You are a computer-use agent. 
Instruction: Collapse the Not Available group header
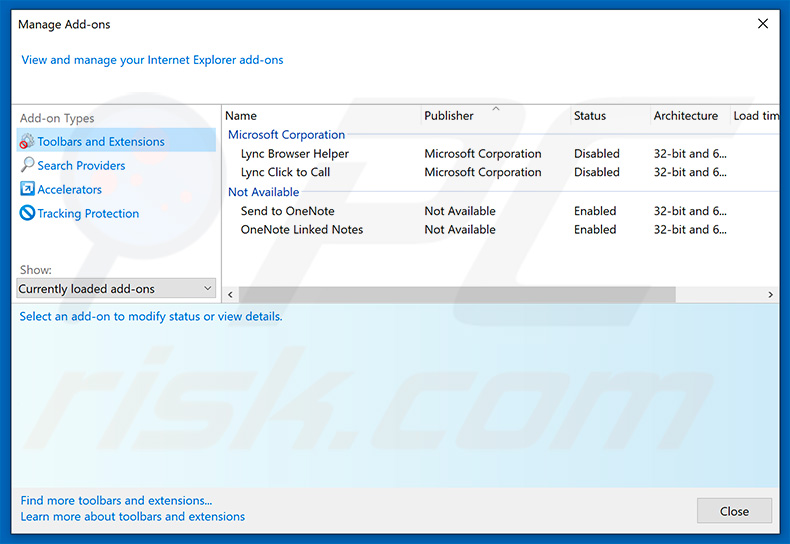(x=263, y=192)
